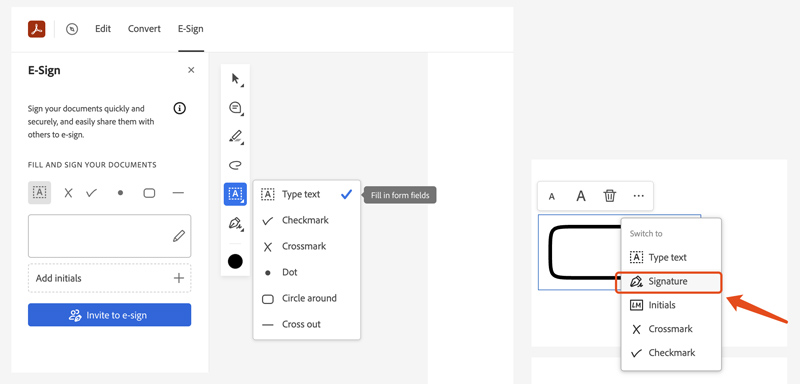The image size is (800, 384).
Task: Switch to the E-Sign tab
Action: point(191,29)
